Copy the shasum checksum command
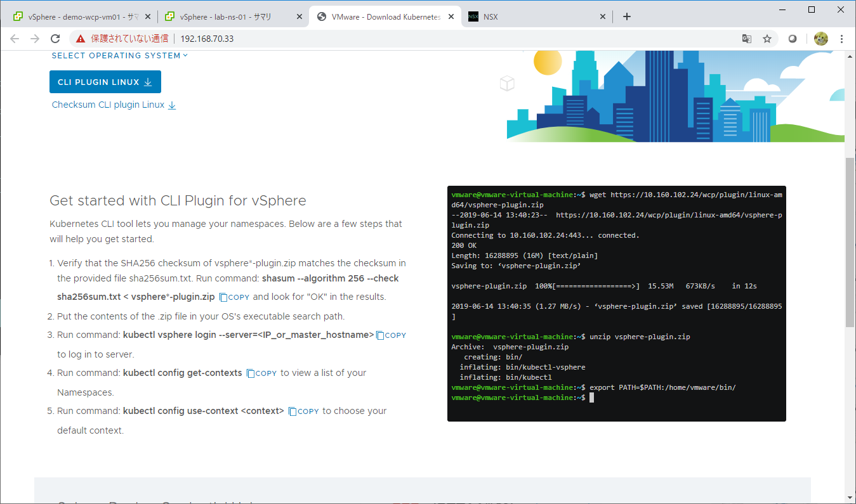Screen dimensions: 856x504 pos(235,297)
